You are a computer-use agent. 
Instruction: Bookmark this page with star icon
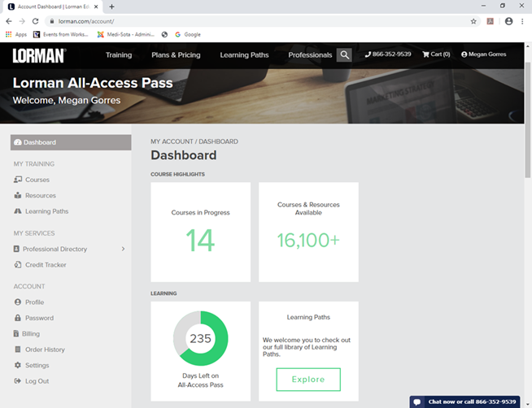coord(473,21)
